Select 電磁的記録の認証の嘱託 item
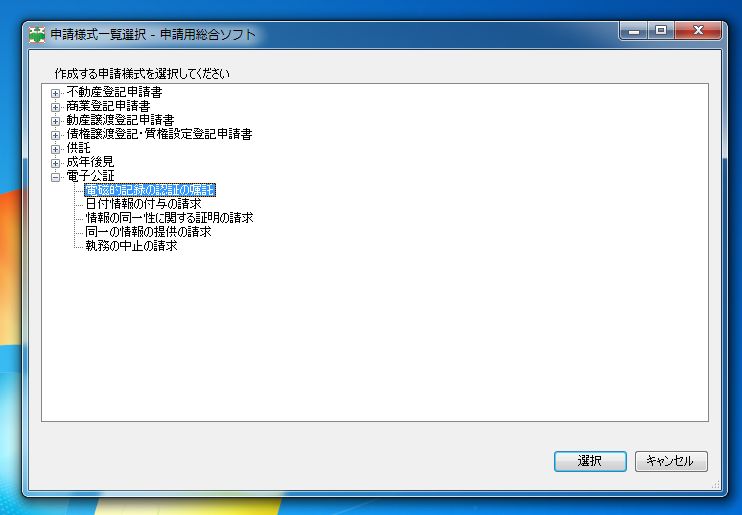Image resolution: width=742 pixels, height=515 pixels. coord(150,190)
